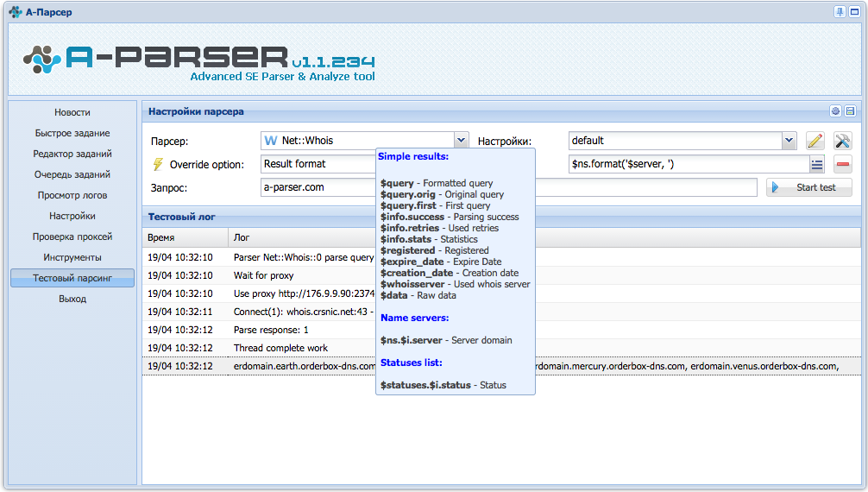Select $whoisserver variable
Viewport: 868px width, 492px height.
click(412, 284)
